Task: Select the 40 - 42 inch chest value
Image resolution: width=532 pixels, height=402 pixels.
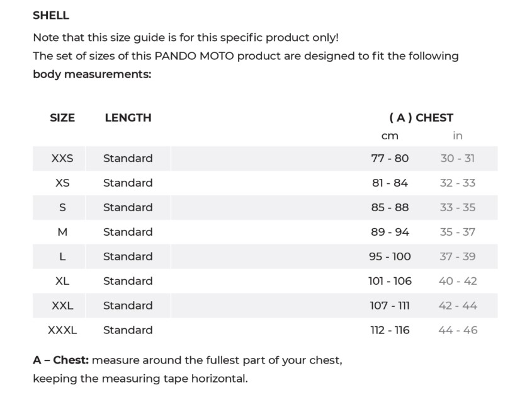Action: point(458,281)
